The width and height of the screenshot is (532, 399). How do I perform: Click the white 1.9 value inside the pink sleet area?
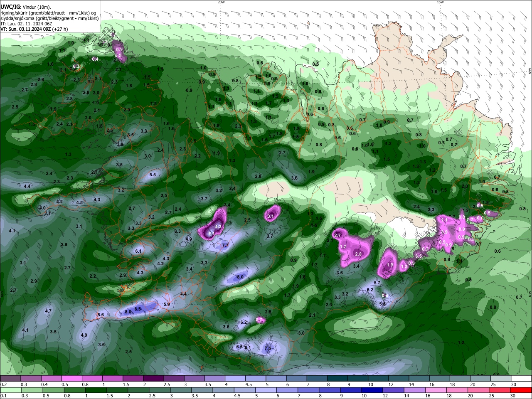(390, 265)
